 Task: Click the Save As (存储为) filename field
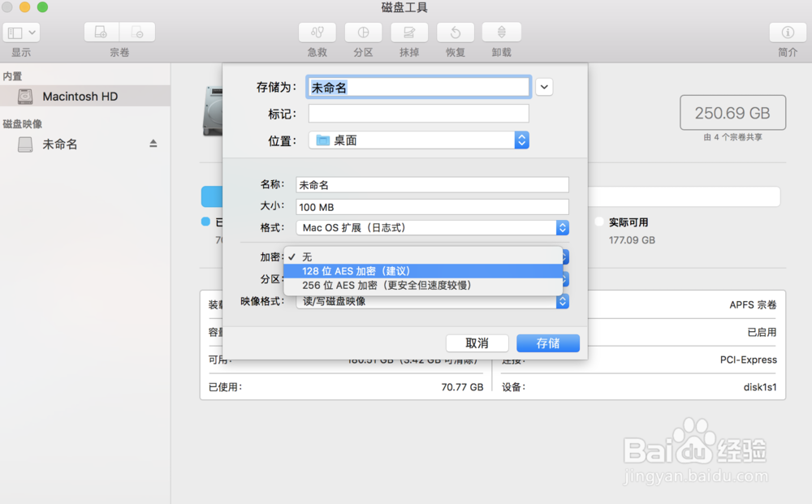418,88
